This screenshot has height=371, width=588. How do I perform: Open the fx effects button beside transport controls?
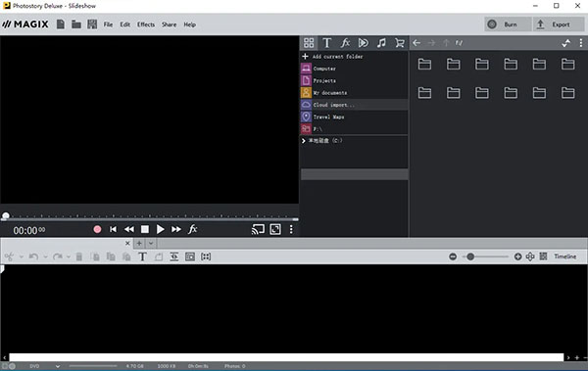(193, 229)
